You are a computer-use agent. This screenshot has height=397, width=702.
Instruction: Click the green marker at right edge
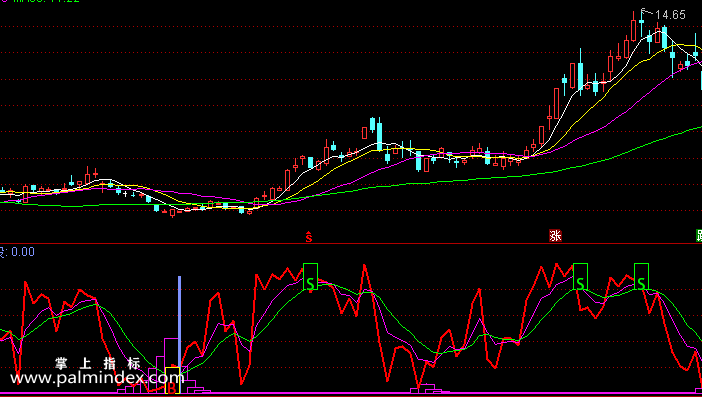click(x=699, y=235)
